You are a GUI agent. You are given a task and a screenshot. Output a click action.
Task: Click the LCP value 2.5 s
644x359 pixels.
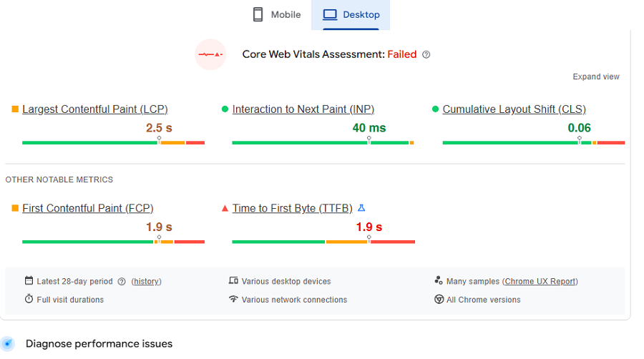[x=159, y=128]
